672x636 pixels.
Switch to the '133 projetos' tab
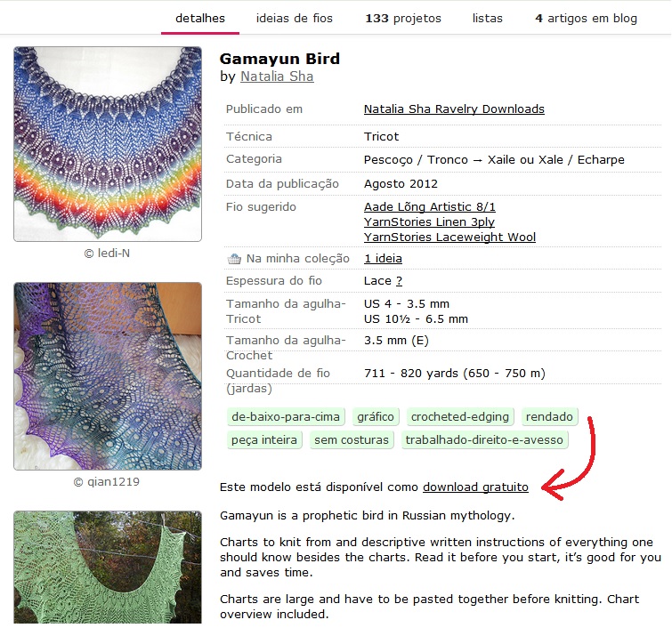click(403, 19)
